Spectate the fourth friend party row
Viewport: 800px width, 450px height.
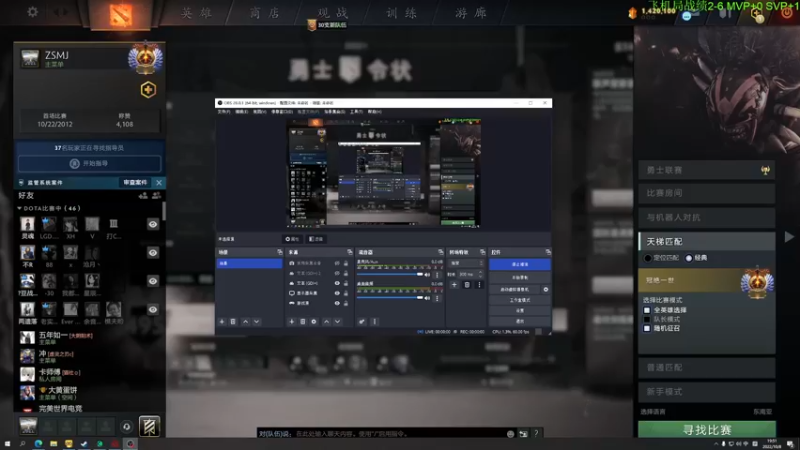coord(153,309)
